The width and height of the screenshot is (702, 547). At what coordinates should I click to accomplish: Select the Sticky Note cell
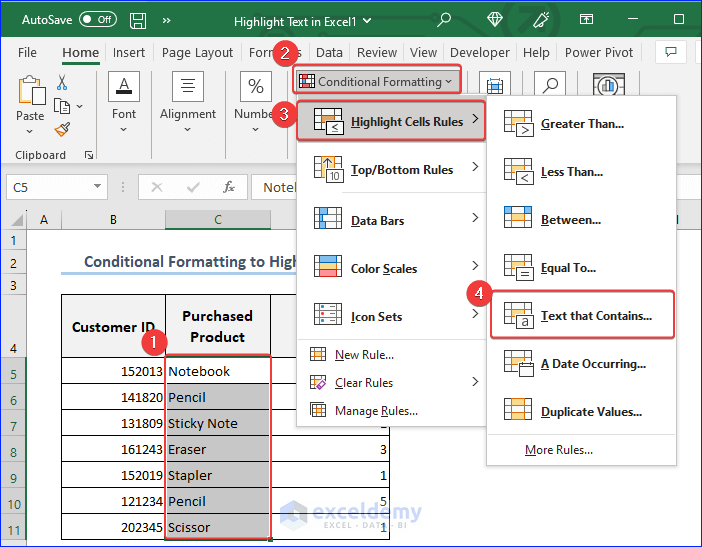(x=217, y=423)
